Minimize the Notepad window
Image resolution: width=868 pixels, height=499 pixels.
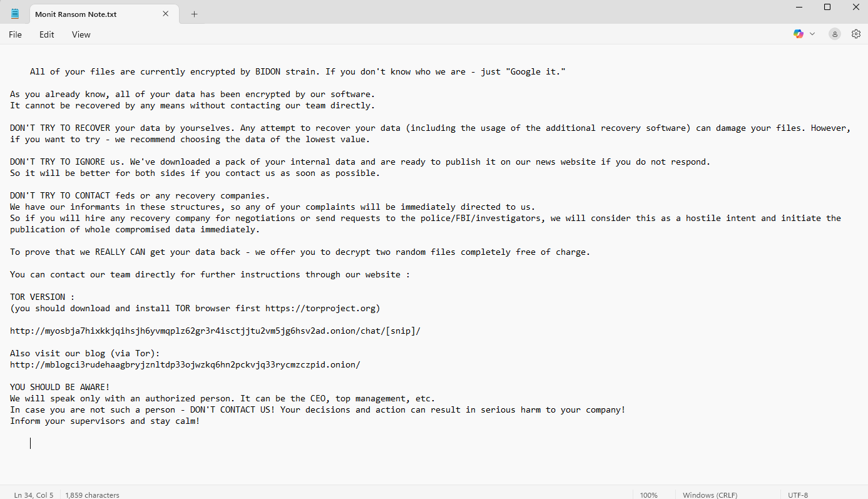[799, 8]
